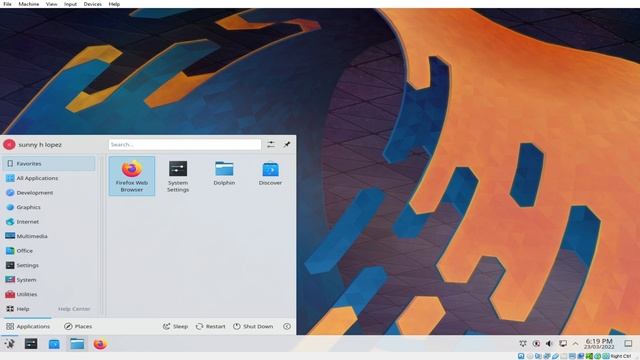
Task: Open the Settings category
Action: click(49, 265)
